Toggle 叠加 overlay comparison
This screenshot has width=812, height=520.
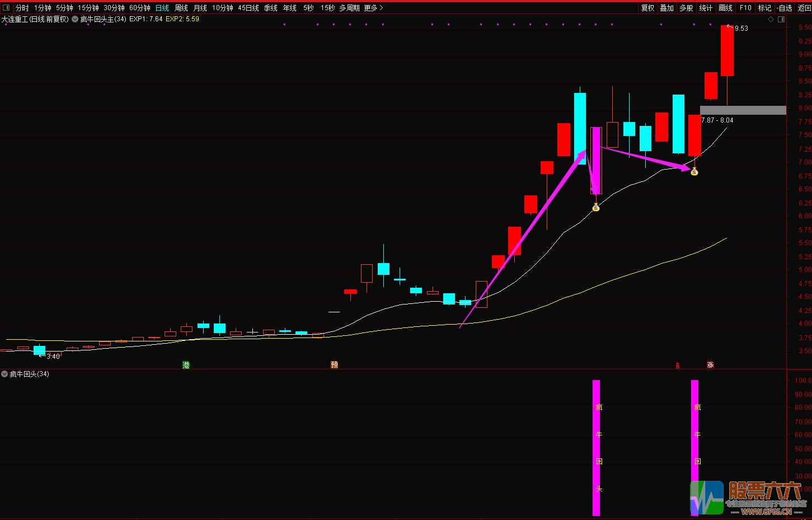[x=667, y=8]
